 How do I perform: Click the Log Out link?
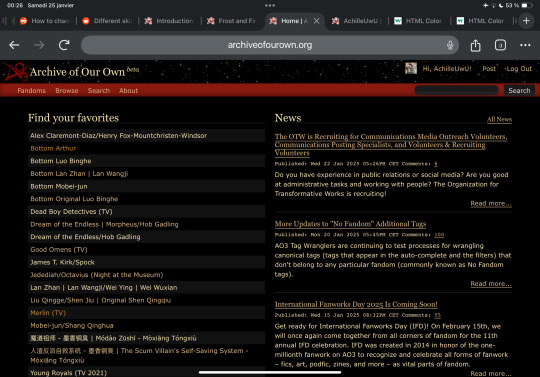point(519,69)
